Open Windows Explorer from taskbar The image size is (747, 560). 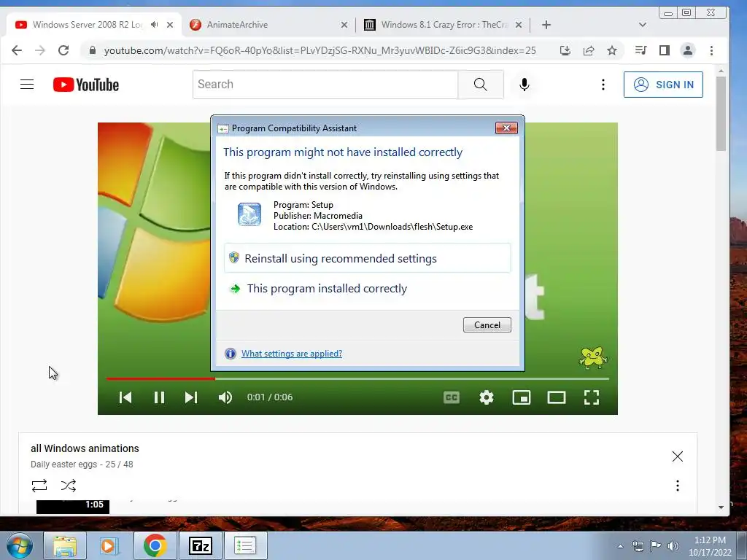pyautogui.click(x=65, y=545)
